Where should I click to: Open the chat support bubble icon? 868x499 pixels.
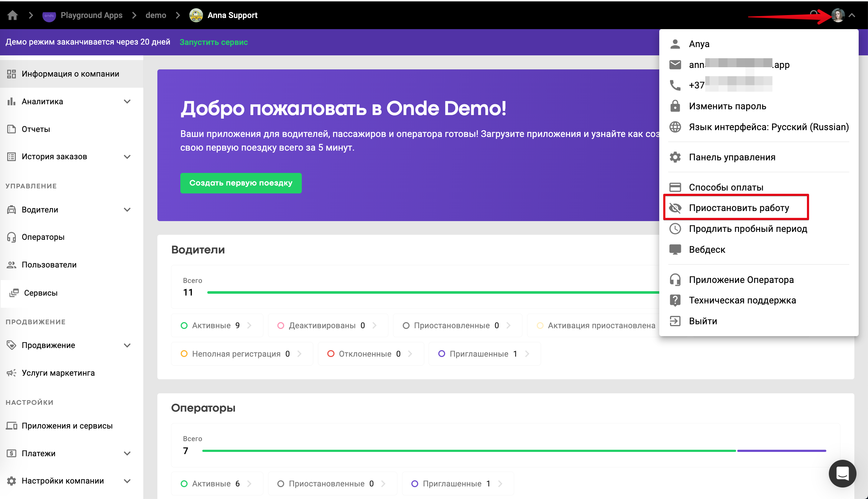click(x=842, y=473)
